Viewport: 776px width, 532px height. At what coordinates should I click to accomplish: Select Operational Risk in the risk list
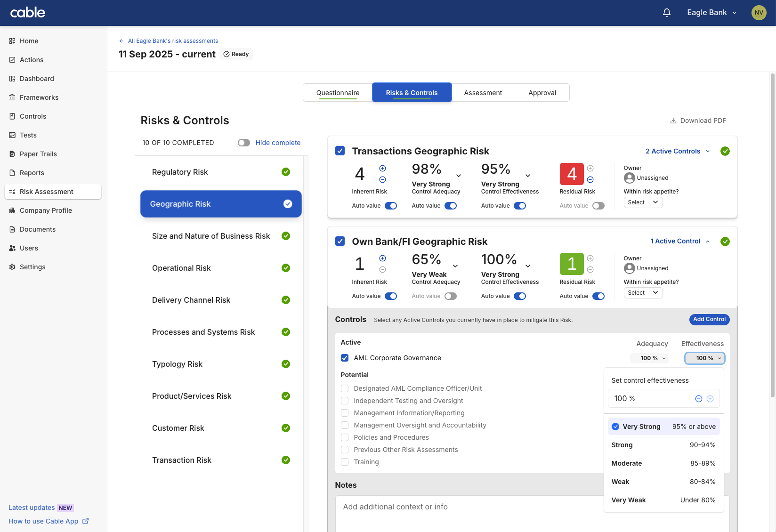click(181, 268)
